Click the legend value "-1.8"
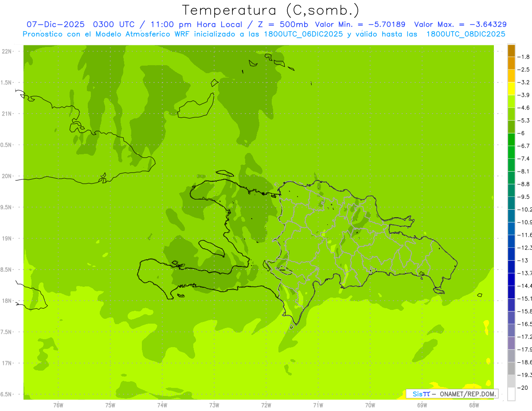The width and height of the screenshot is (532, 411). tap(523, 57)
